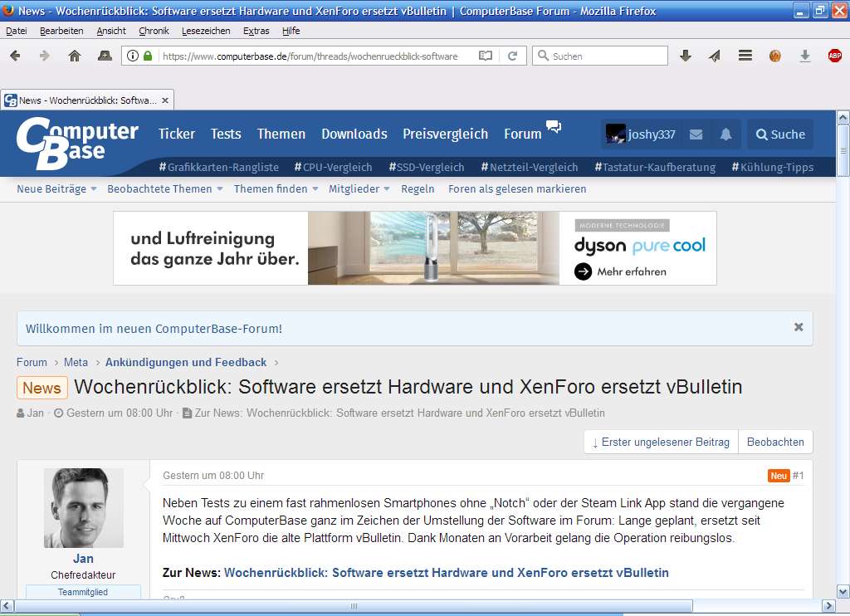Click the ComputerBase logo
The image size is (850, 616).
[77, 143]
